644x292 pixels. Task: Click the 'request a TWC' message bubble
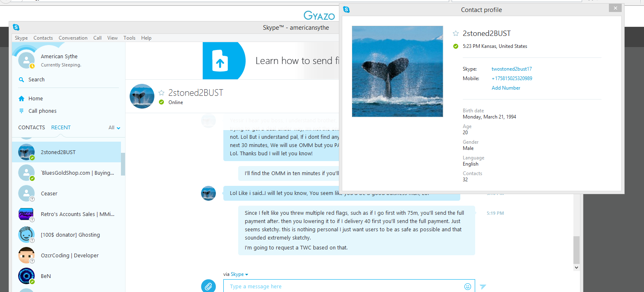[x=357, y=230]
